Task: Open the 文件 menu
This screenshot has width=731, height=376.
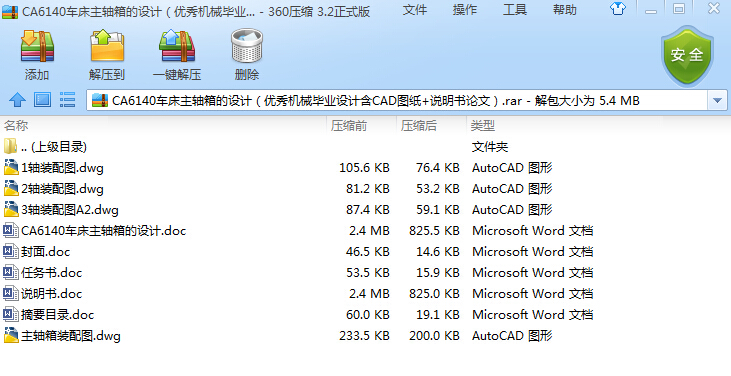Action: click(x=415, y=9)
